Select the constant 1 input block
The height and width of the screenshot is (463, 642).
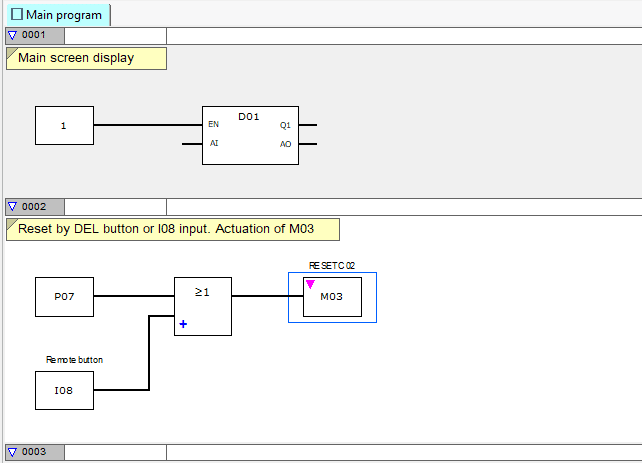pyautogui.click(x=64, y=126)
